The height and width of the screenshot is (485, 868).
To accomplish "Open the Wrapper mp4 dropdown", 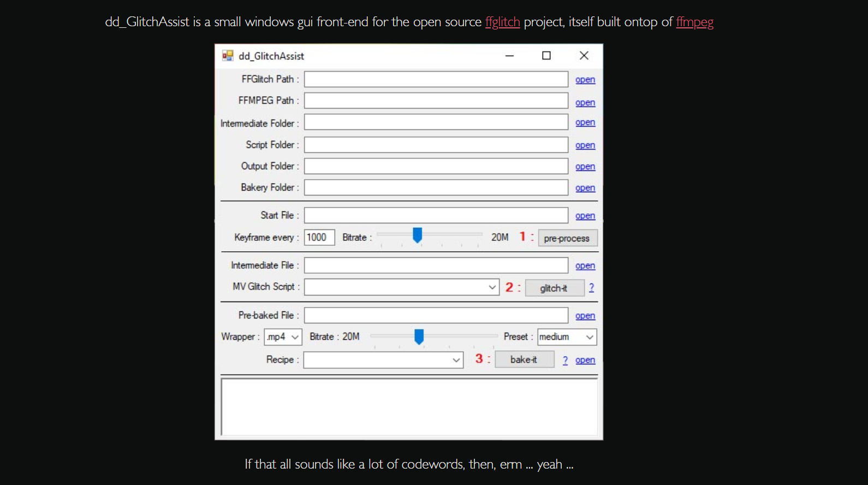I will 283,337.
